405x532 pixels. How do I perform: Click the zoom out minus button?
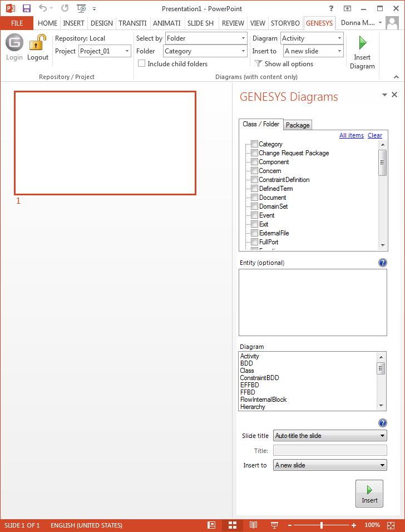coord(290,525)
